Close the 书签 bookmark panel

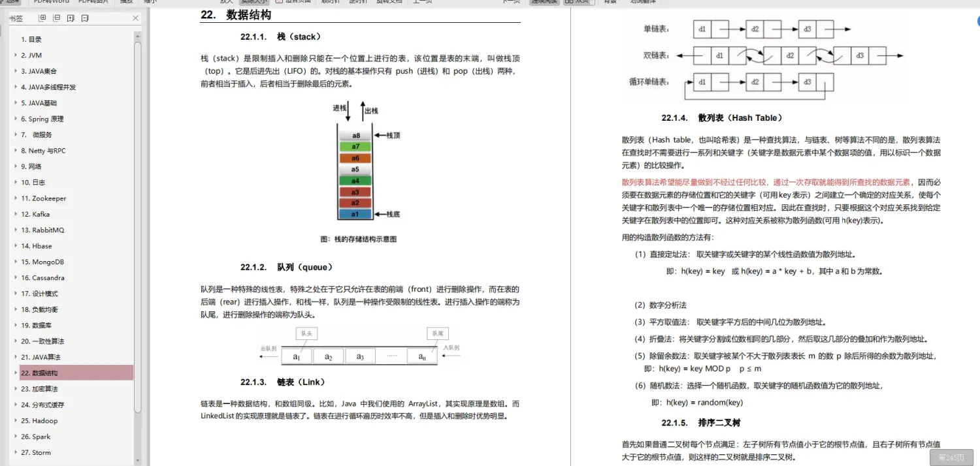[135, 18]
